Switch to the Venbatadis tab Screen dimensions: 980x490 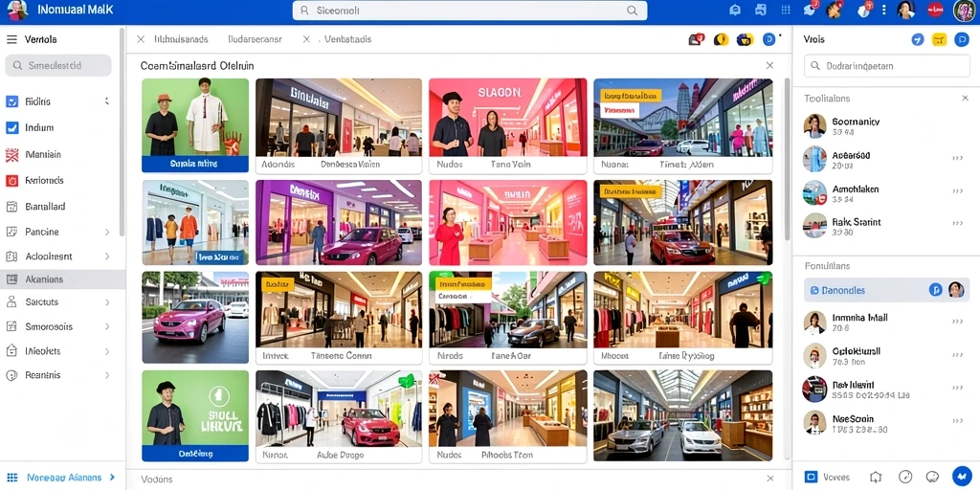pyautogui.click(x=347, y=39)
